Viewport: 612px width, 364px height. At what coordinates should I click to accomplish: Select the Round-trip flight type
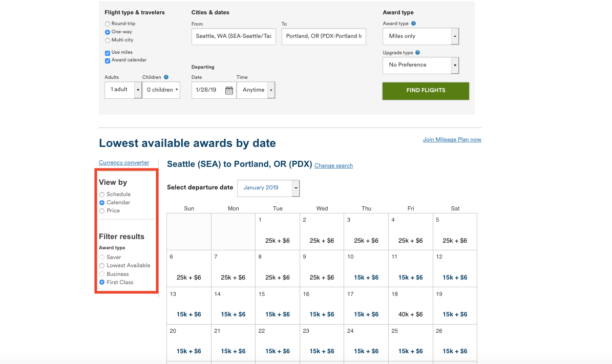[x=108, y=24]
